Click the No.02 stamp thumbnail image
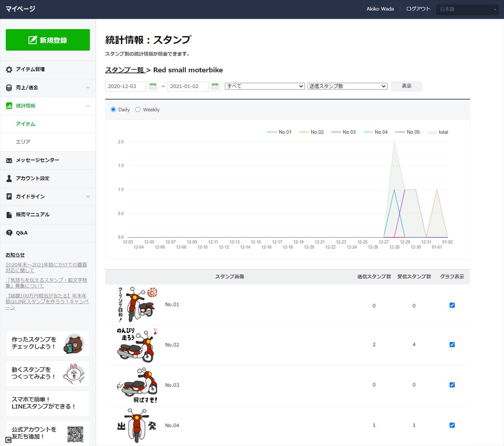 click(137, 345)
